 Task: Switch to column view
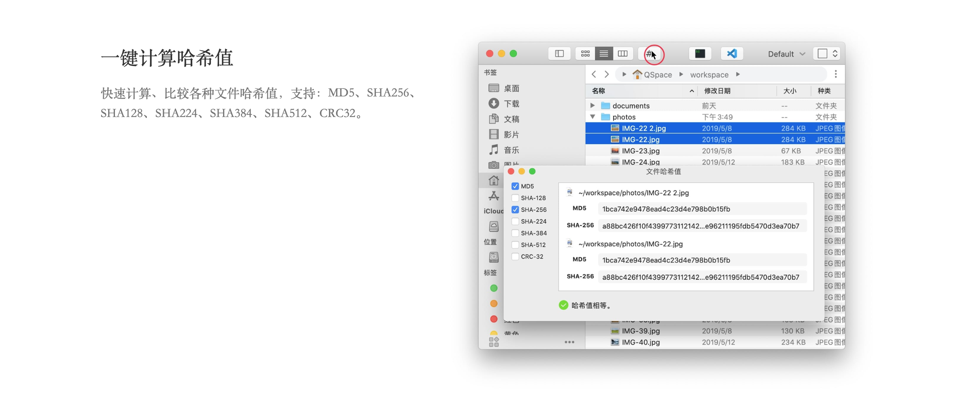[623, 54]
